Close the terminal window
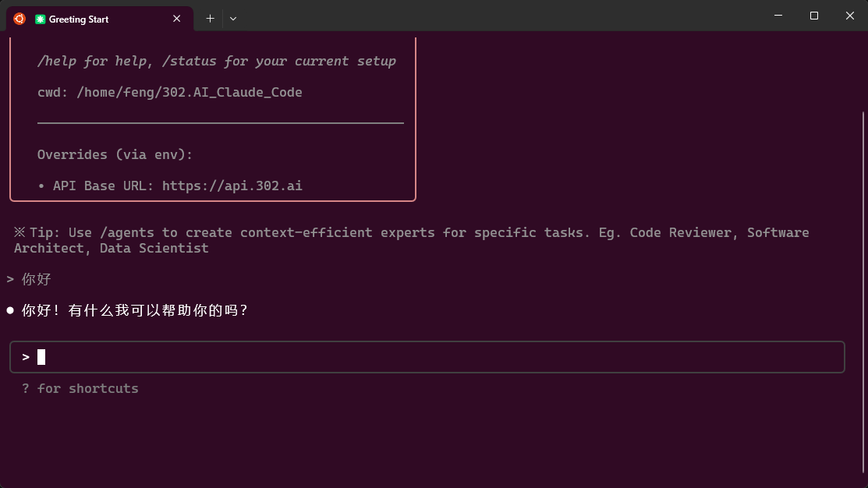Screen dimensions: 868x488 click(850, 16)
